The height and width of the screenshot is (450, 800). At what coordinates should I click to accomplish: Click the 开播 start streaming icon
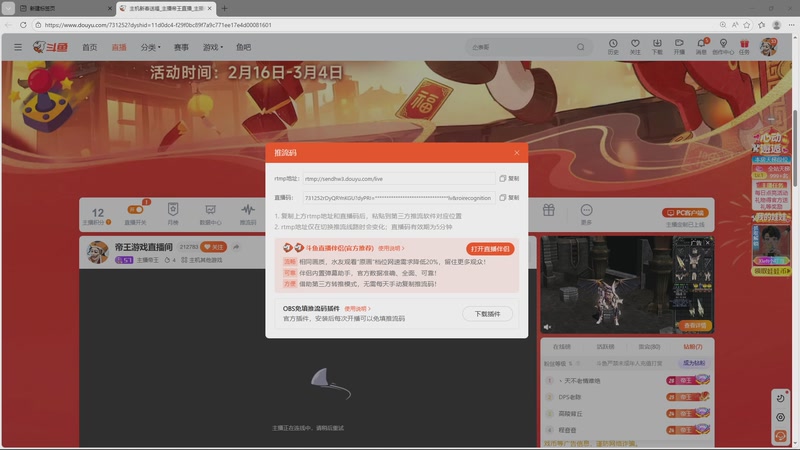[679, 47]
